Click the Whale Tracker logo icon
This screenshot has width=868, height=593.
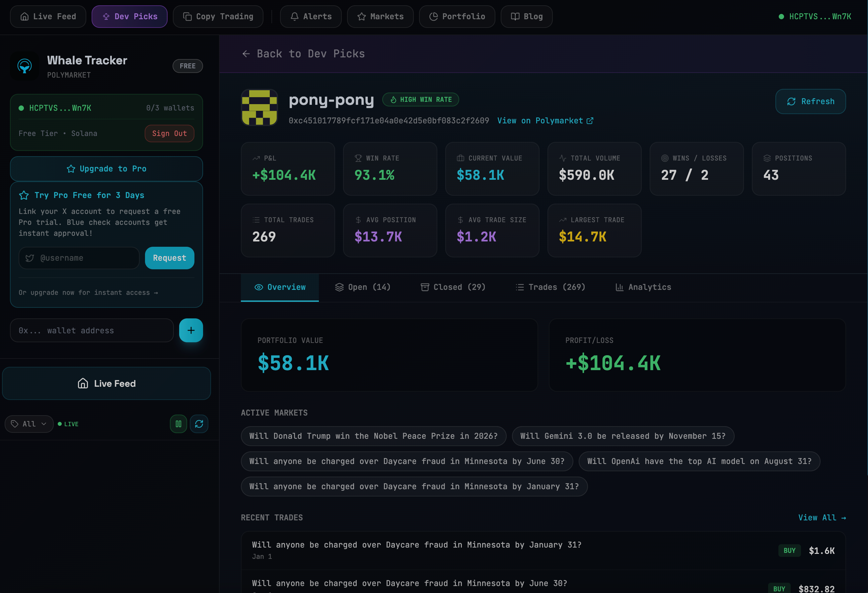25,66
